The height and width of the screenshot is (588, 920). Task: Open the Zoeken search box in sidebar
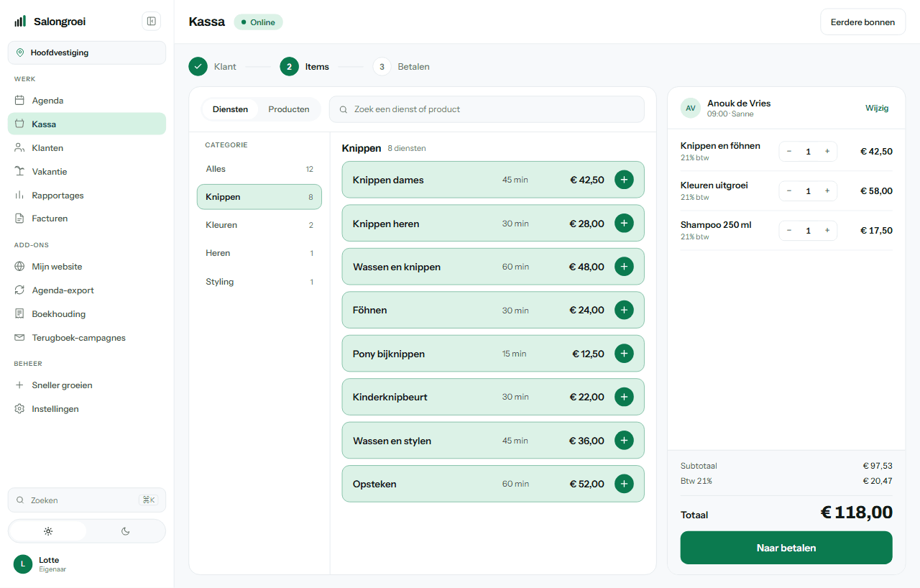tap(87, 500)
